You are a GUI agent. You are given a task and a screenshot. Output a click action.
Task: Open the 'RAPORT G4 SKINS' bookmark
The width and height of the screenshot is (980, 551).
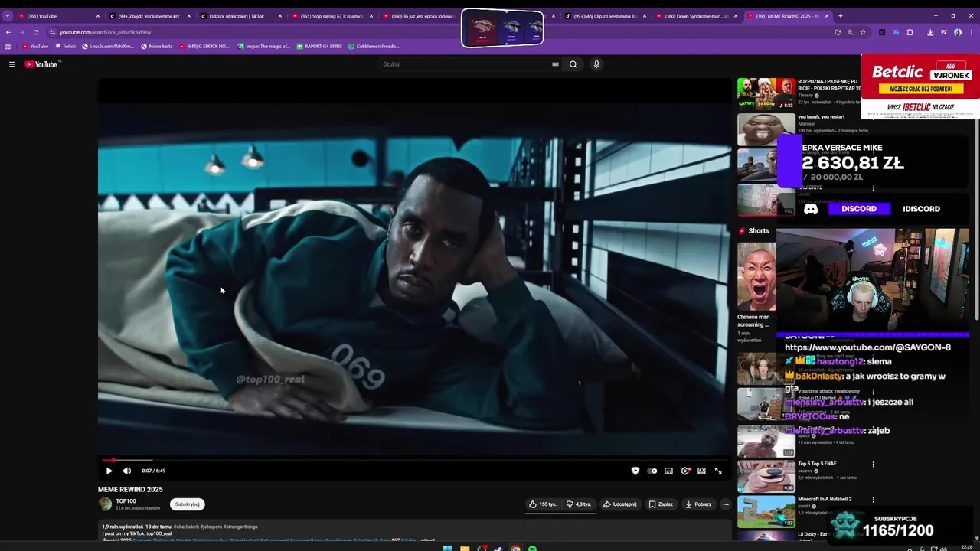[x=319, y=46]
